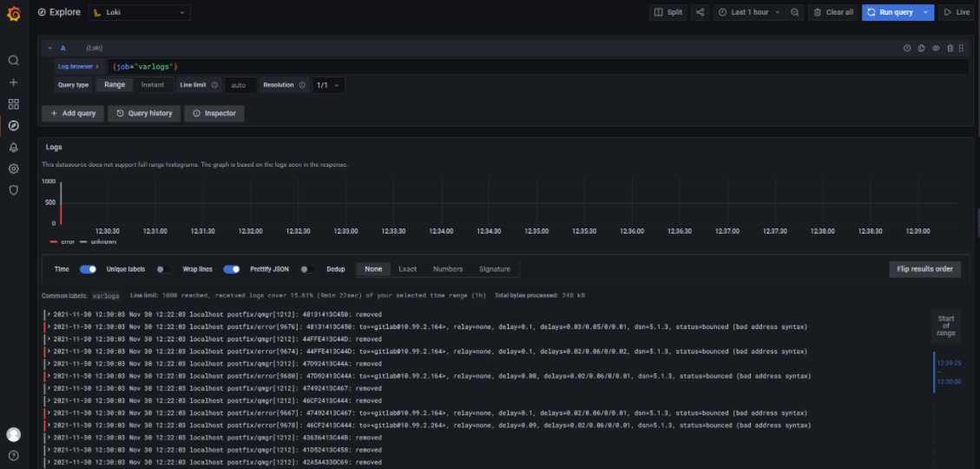Click the query editor with job="varlogs"

click(537, 66)
